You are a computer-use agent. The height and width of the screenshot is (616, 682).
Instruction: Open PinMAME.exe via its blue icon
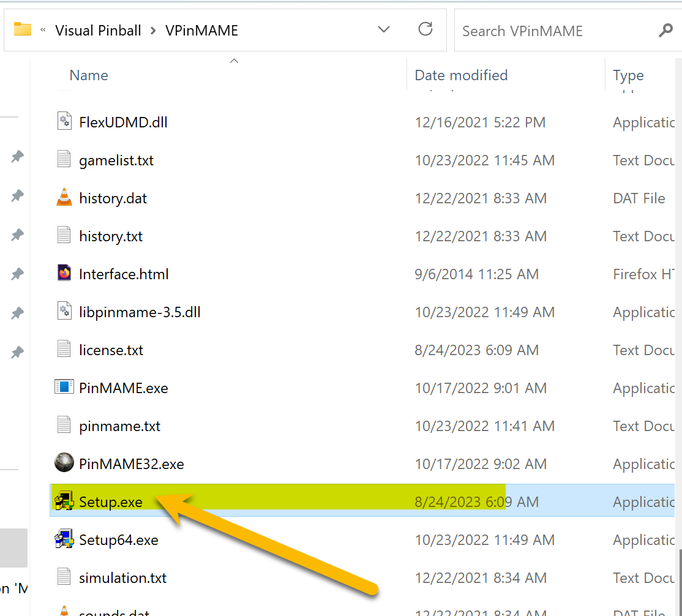(64, 386)
